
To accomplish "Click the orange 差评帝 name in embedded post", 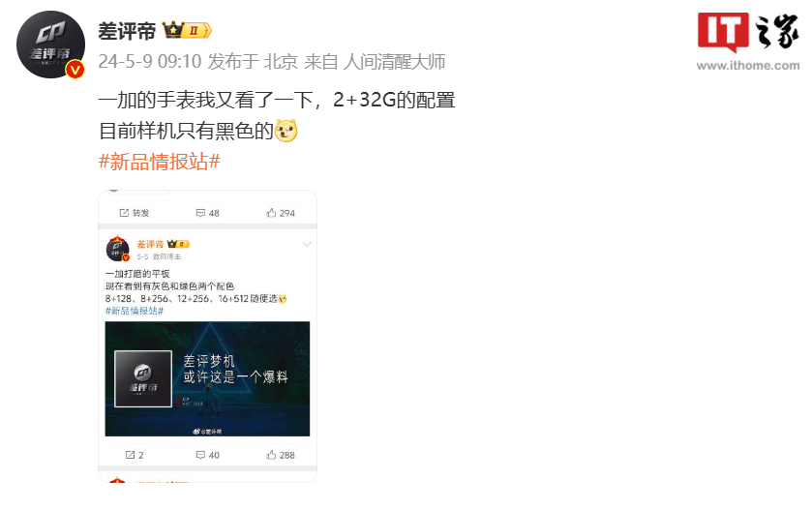I will coord(150,244).
